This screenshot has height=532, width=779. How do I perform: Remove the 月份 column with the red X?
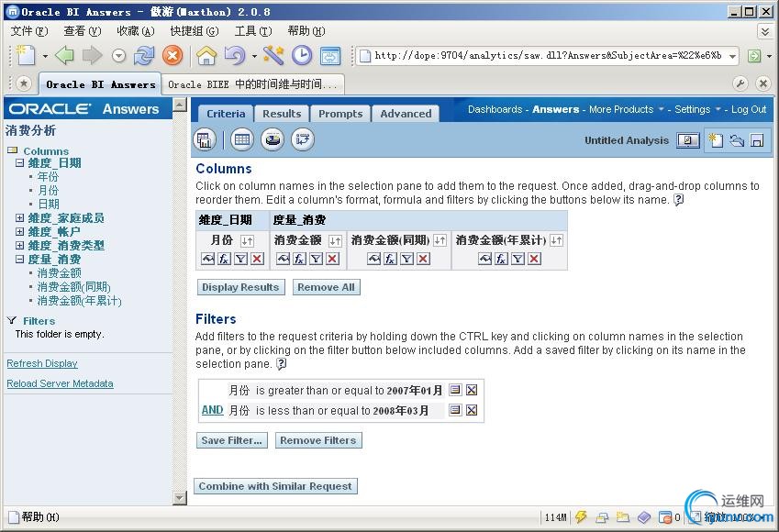pos(257,259)
